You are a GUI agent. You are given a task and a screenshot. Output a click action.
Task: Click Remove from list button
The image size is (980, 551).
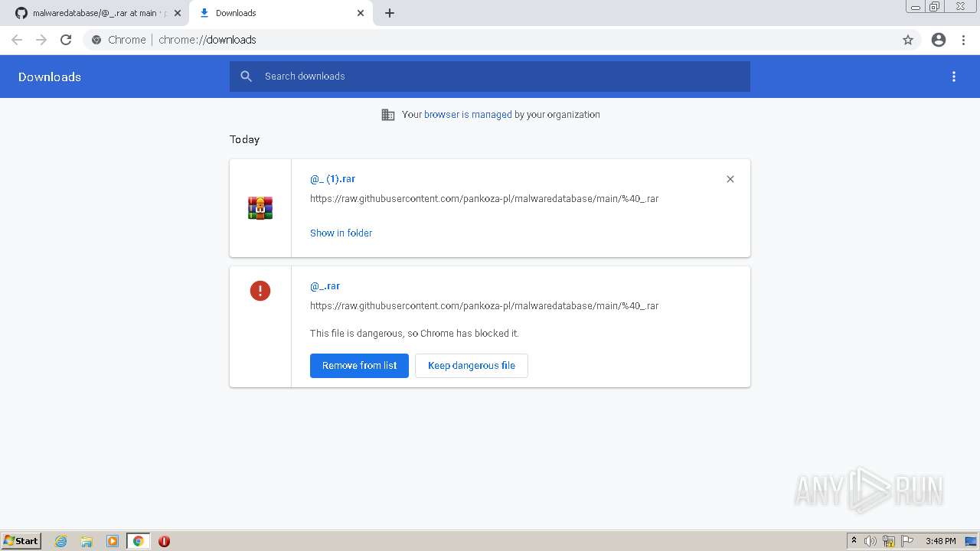point(359,366)
